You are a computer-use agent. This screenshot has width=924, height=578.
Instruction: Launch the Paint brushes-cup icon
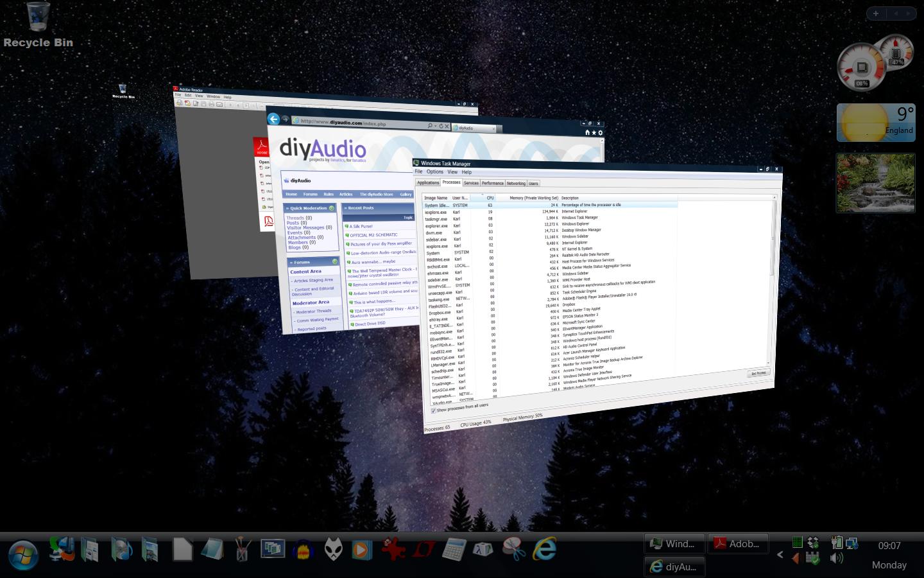[x=243, y=550]
